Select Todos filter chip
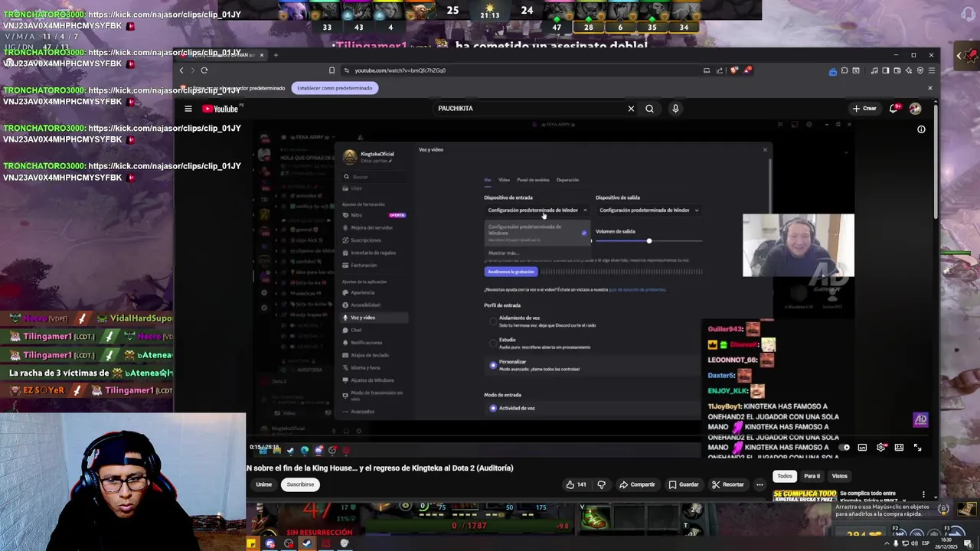 coord(785,476)
